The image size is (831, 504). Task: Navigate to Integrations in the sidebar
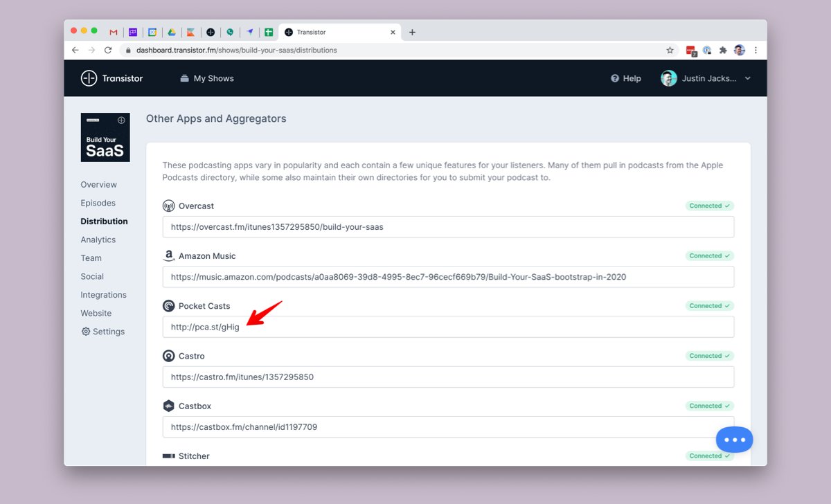tap(103, 295)
